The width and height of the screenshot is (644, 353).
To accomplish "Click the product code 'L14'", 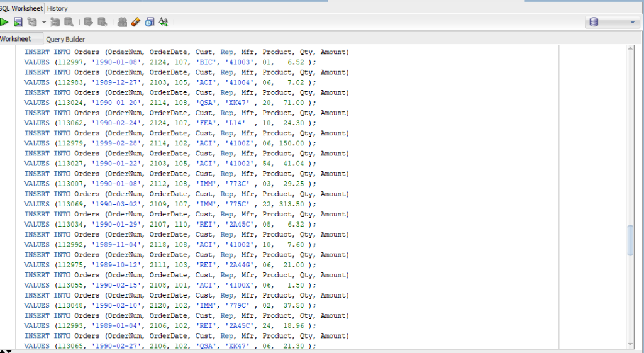I will (x=235, y=123).
